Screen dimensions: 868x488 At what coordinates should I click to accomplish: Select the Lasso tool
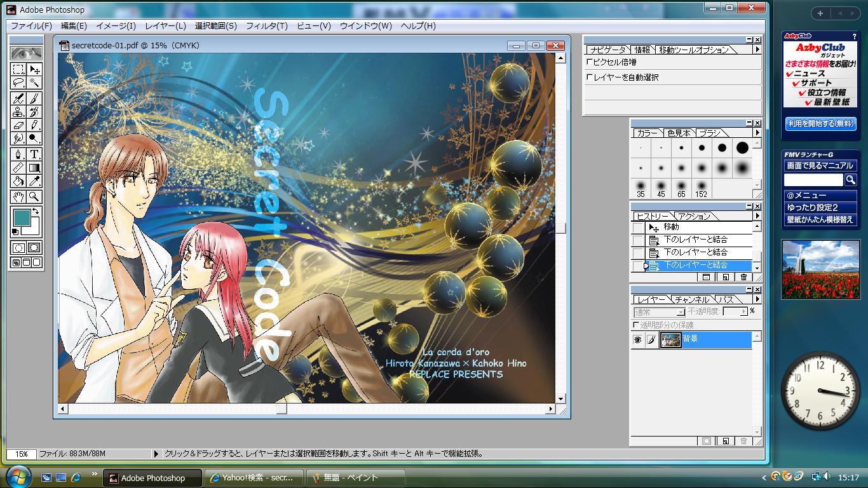(x=18, y=83)
